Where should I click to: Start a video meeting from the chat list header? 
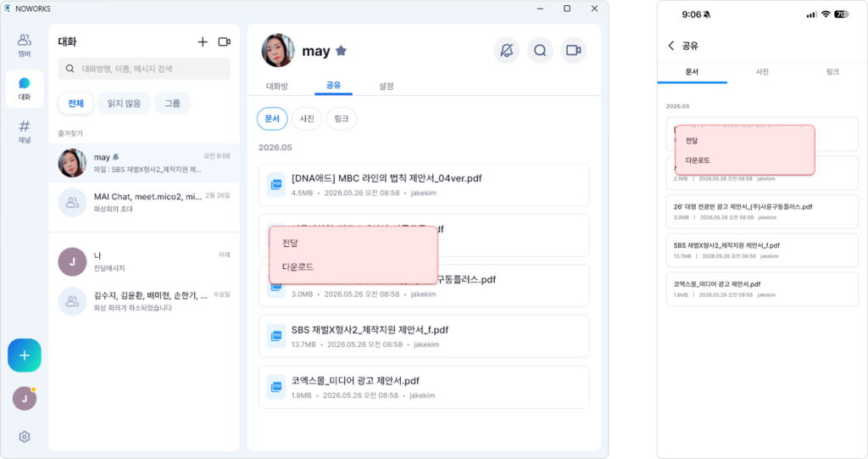tap(224, 42)
